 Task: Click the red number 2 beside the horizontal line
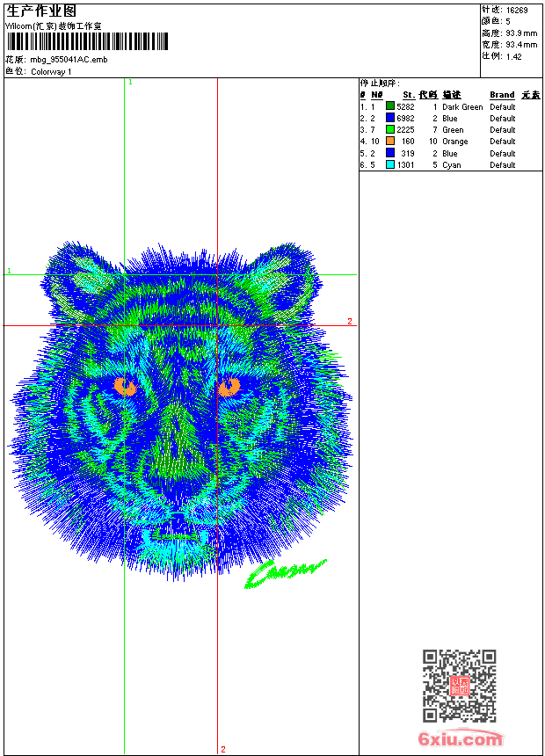(x=349, y=322)
